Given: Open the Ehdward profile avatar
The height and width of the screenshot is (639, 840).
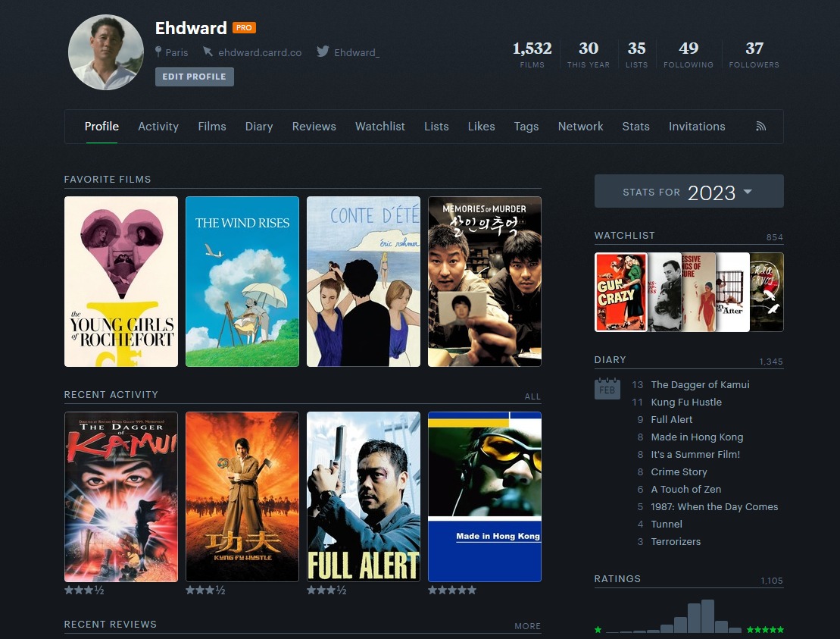Looking at the screenshot, I should (x=105, y=52).
